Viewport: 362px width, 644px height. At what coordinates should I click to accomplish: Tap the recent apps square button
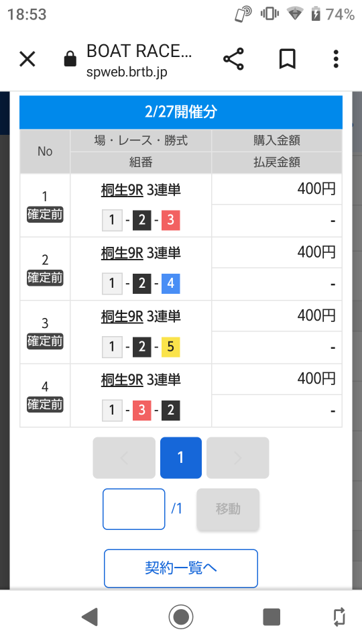271,617
